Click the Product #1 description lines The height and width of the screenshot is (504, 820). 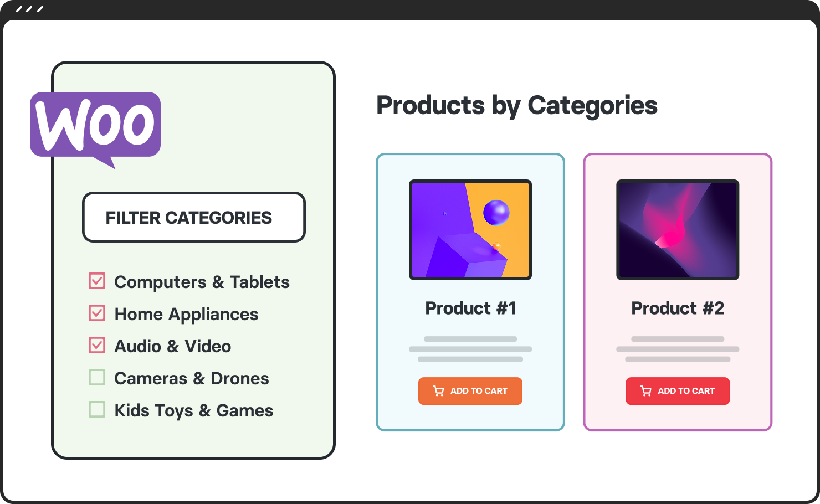pos(470,349)
